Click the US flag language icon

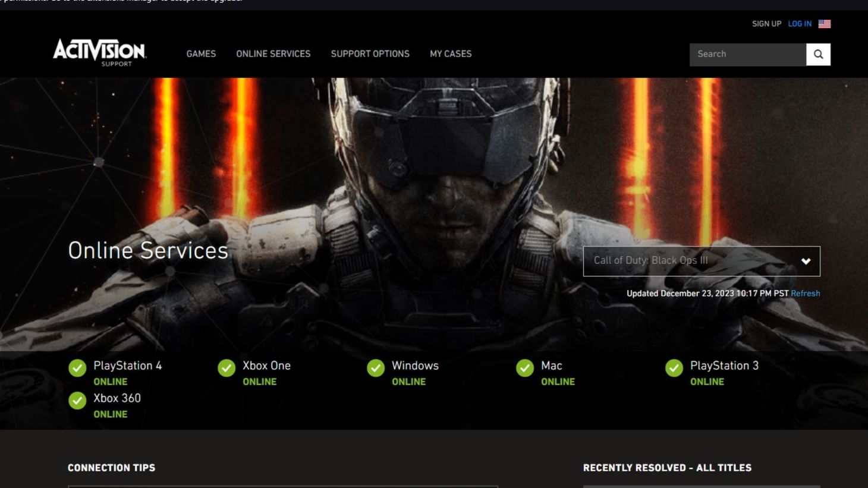click(825, 24)
